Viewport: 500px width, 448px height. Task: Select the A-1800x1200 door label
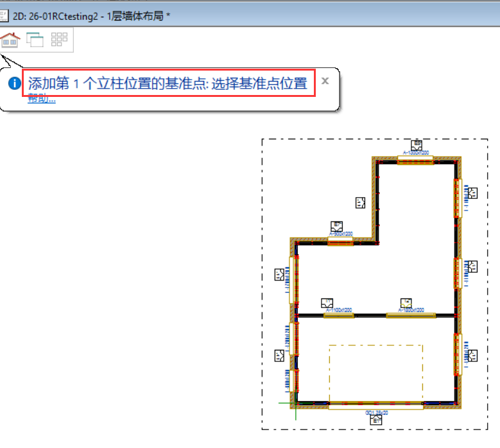(x=411, y=310)
